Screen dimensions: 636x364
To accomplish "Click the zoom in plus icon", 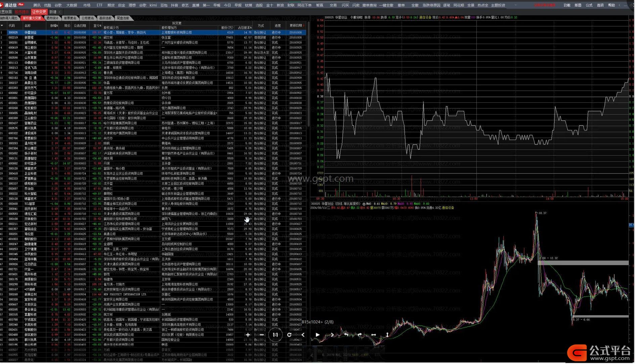I will (x=248, y=335).
